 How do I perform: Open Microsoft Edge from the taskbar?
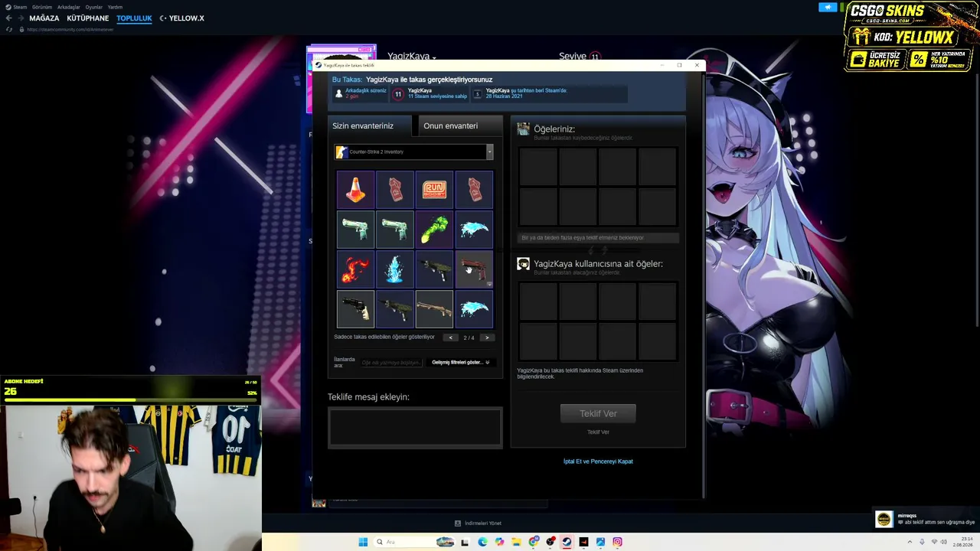pyautogui.click(x=482, y=542)
